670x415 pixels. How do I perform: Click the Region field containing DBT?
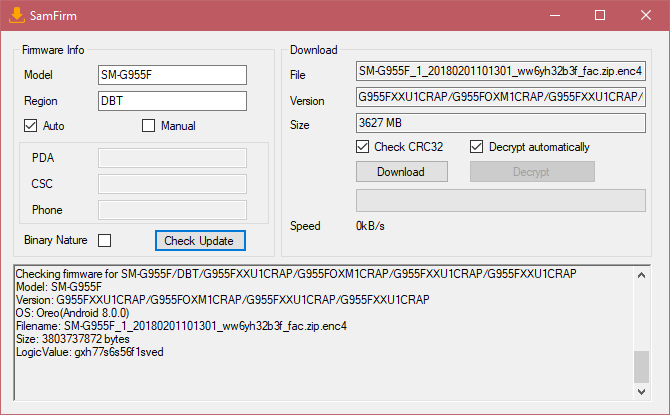pyautogui.click(x=172, y=101)
